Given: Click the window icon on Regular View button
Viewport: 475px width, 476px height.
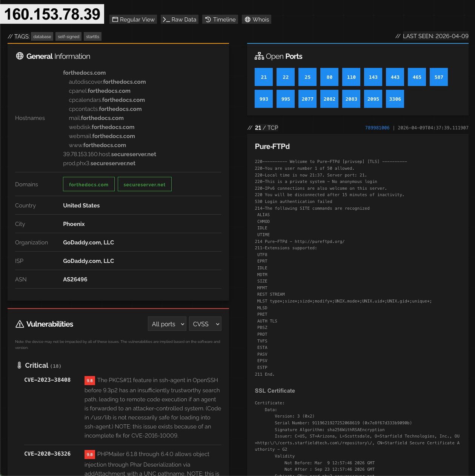Looking at the screenshot, I should coord(115,19).
